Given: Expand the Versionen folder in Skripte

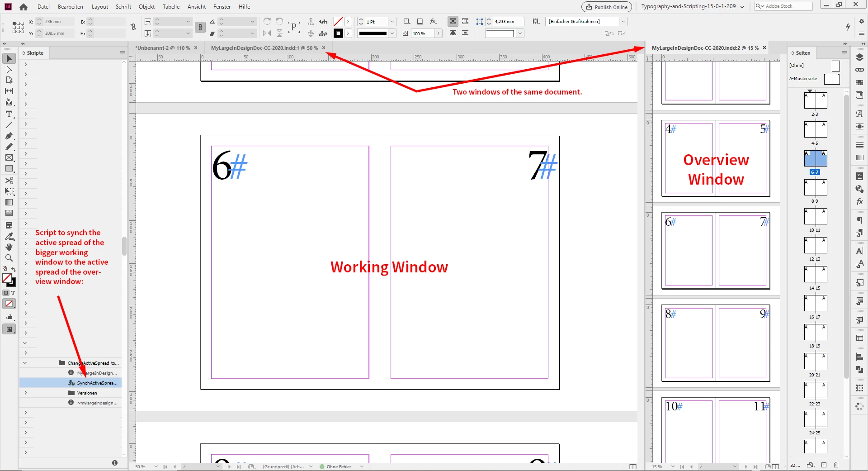Looking at the screenshot, I should [26, 393].
